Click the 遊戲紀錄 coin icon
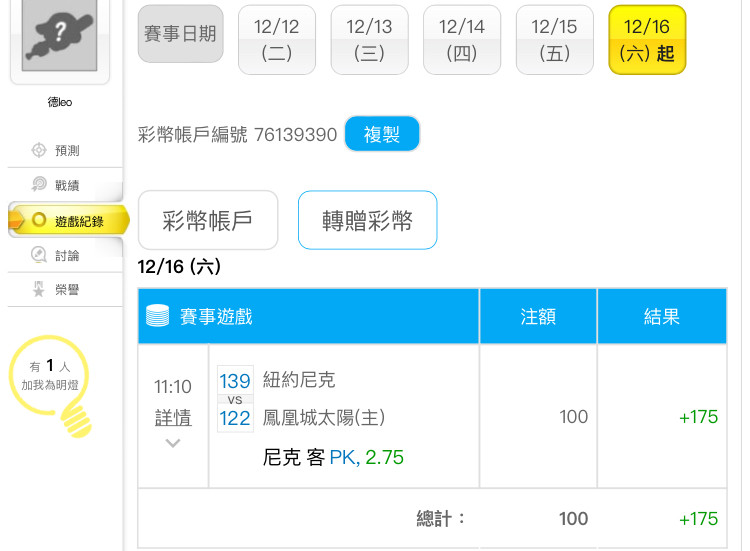This screenshot has width=750, height=551. 39,220
